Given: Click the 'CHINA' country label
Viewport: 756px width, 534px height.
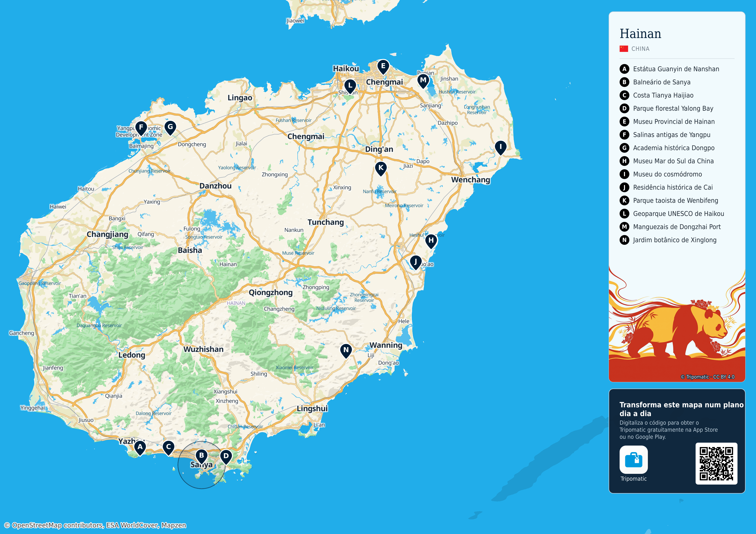Looking at the screenshot, I should (x=640, y=49).
